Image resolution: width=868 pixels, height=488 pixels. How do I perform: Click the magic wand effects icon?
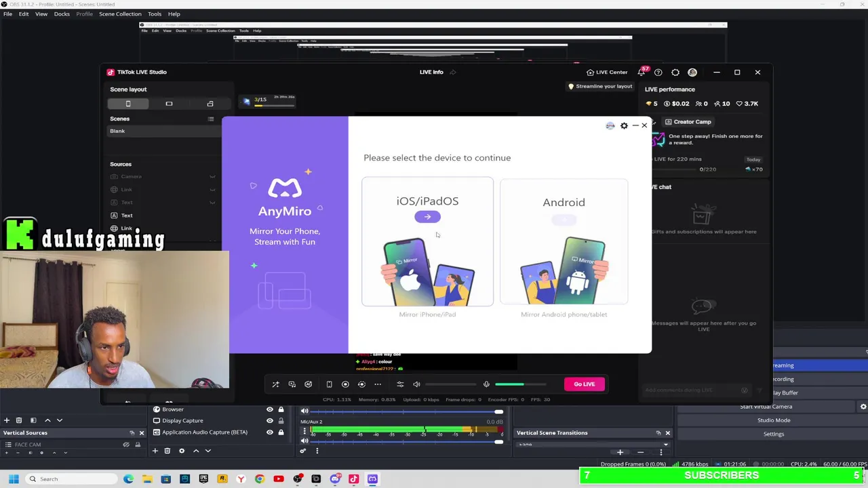pos(275,384)
